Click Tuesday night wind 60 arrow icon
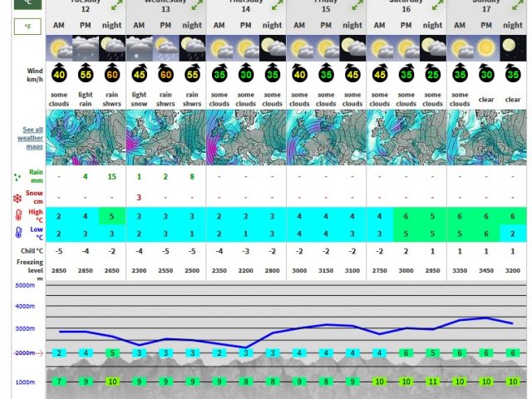The image size is (532, 399). pyautogui.click(x=112, y=73)
